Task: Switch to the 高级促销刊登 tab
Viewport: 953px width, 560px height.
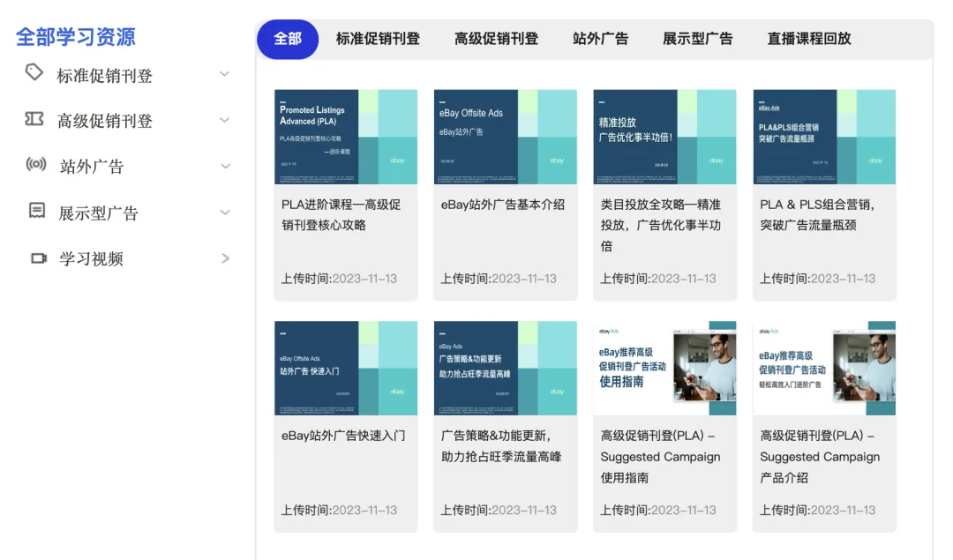Action: click(496, 39)
